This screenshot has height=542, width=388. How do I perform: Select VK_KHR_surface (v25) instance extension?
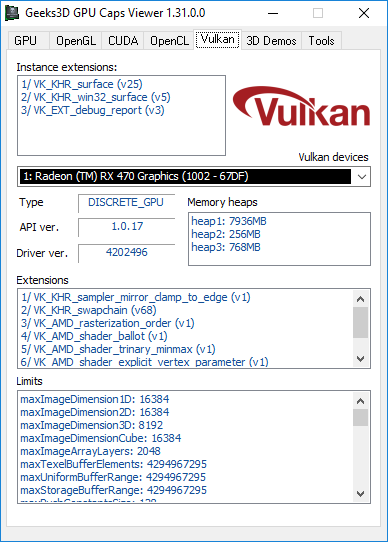coord(82,84)
